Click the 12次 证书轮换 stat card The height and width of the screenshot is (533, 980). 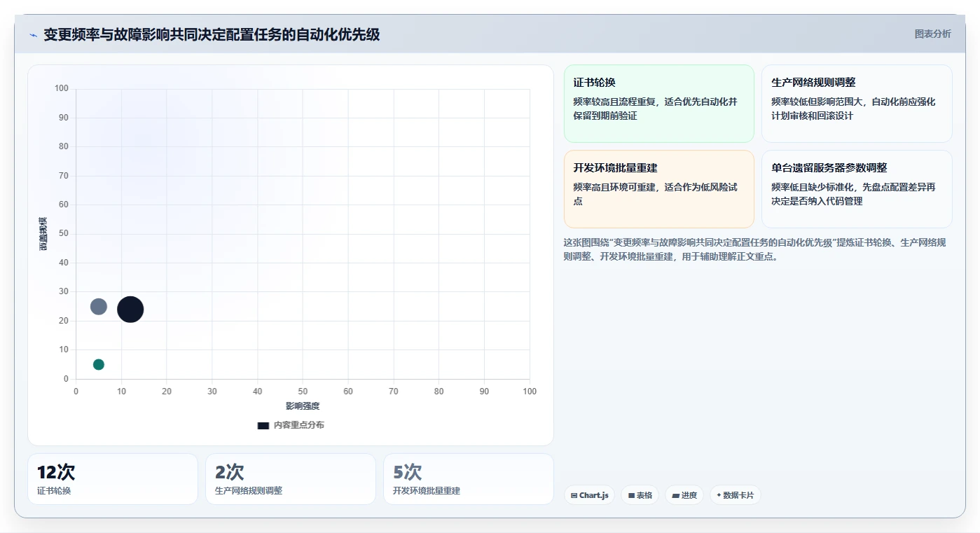click(x=113, y=479)
